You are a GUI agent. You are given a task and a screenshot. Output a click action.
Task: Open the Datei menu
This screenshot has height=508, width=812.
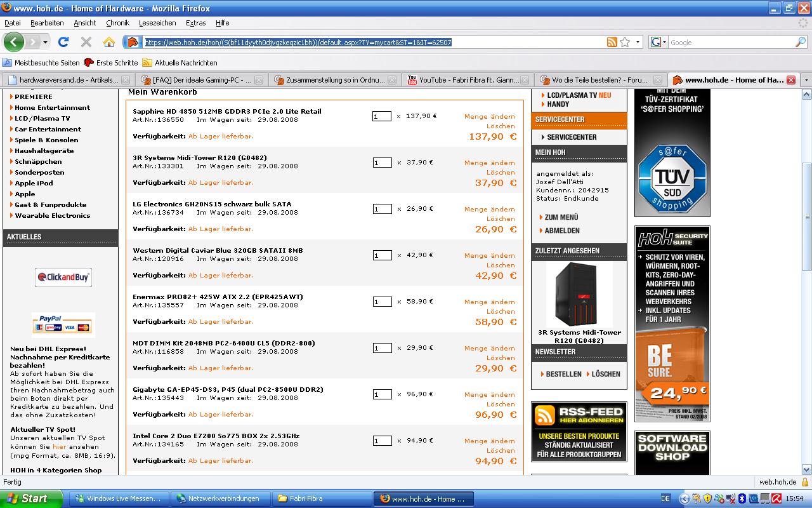click(x=12, y=23)
